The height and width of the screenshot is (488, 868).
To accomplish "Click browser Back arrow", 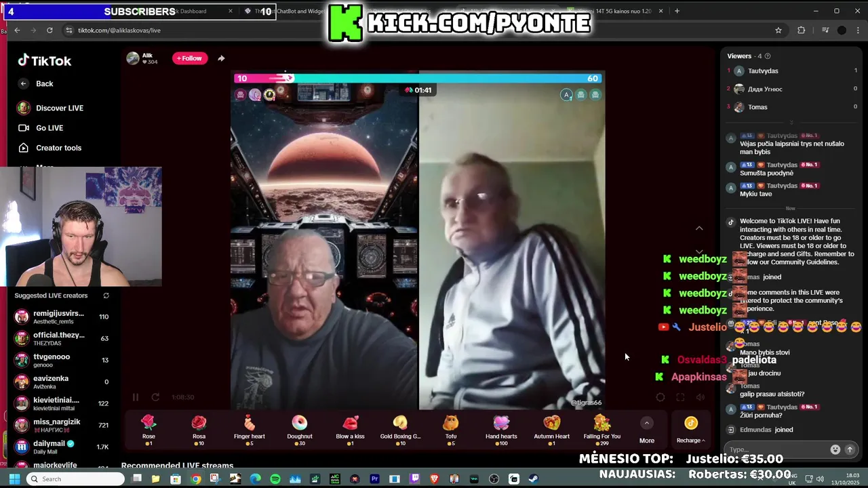I will [17, 30].
